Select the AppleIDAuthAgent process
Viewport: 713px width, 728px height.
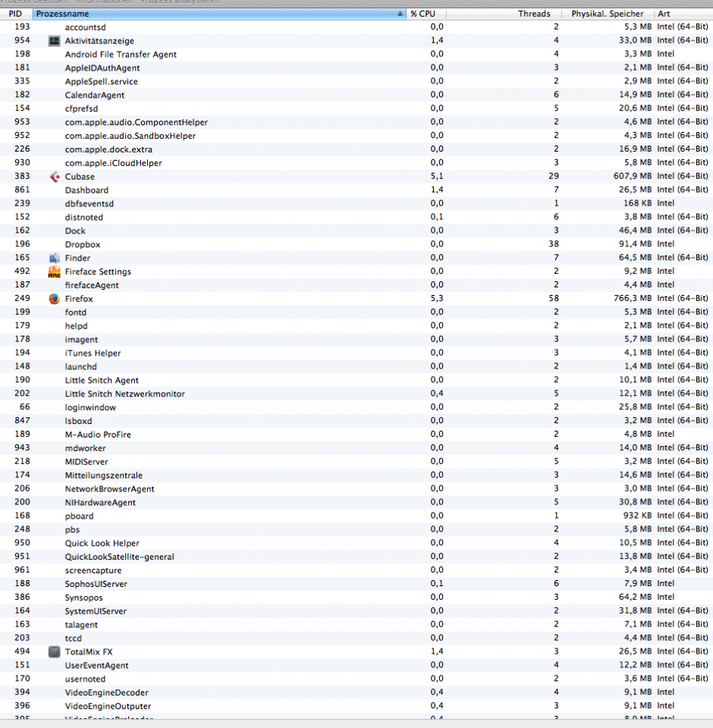coord(102,67)
